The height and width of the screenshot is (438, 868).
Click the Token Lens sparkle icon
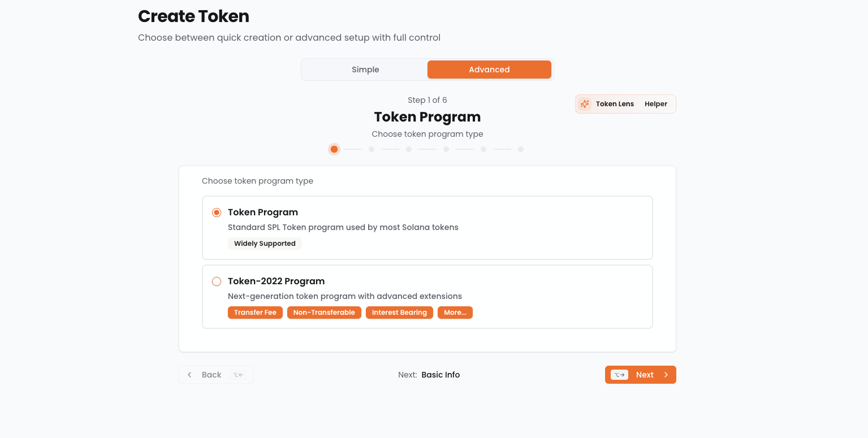585,104
